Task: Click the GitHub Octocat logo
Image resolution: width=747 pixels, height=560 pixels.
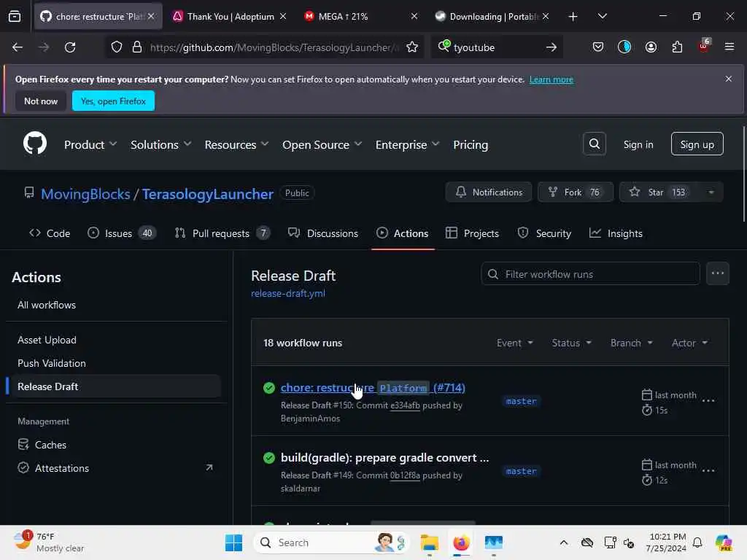Action: (35, 144)
